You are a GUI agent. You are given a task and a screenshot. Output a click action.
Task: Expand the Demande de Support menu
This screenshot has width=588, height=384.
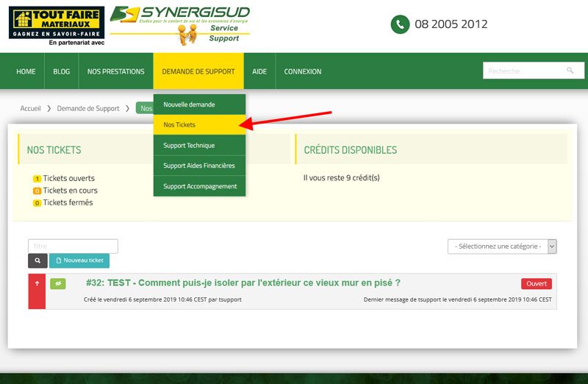coord(198,71)
